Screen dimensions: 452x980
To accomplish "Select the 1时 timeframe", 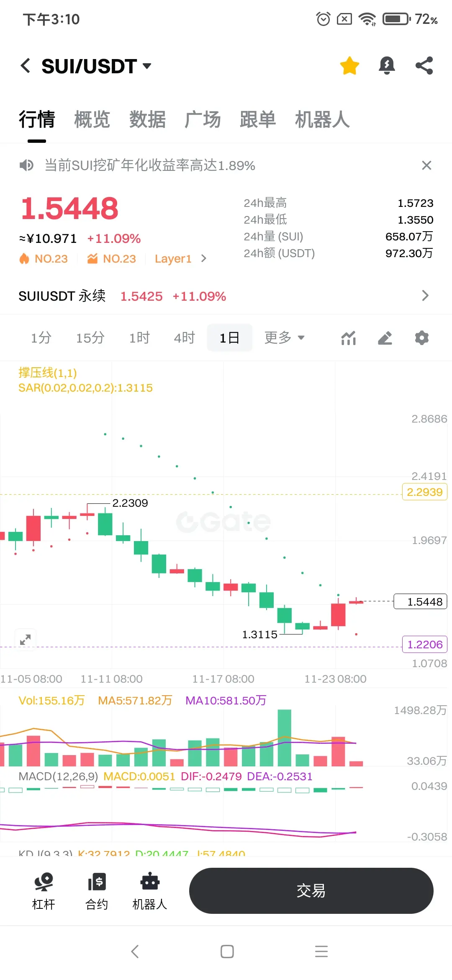I will [x=139, y=338].
